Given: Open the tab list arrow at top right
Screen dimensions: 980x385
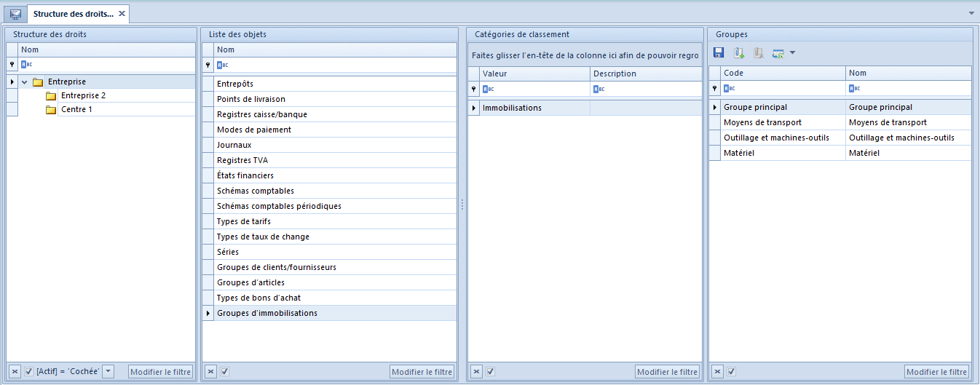Looking at the screenshot, I should pos(971,14).
